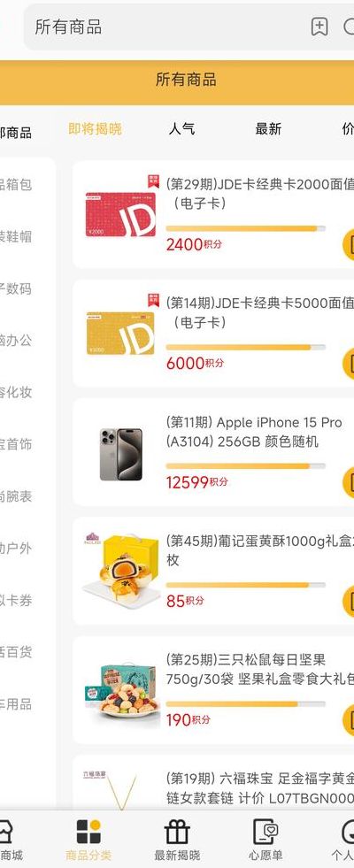Open 最新揭晓 gift icon in bottom bar

pyautogui.click(x=177, y=832)
